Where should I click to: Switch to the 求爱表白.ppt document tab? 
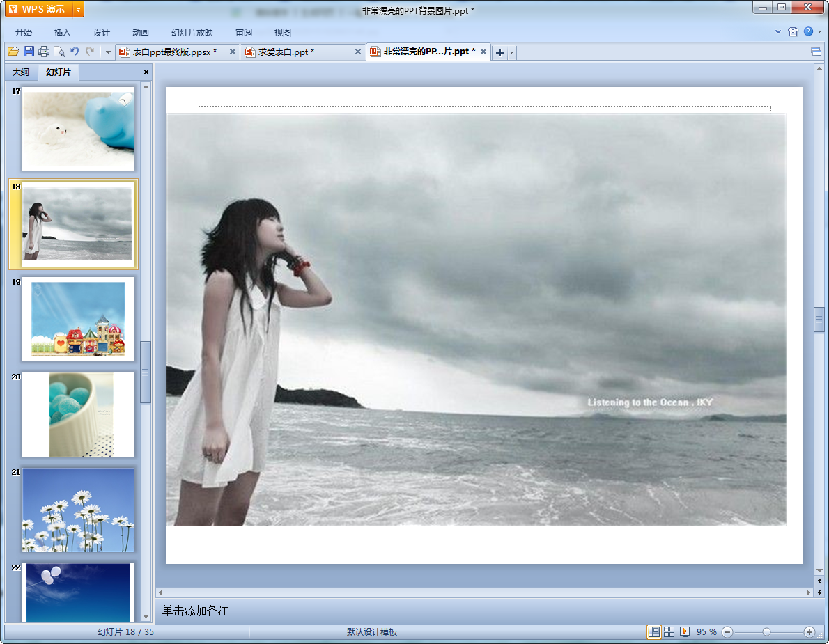point(286,52)
